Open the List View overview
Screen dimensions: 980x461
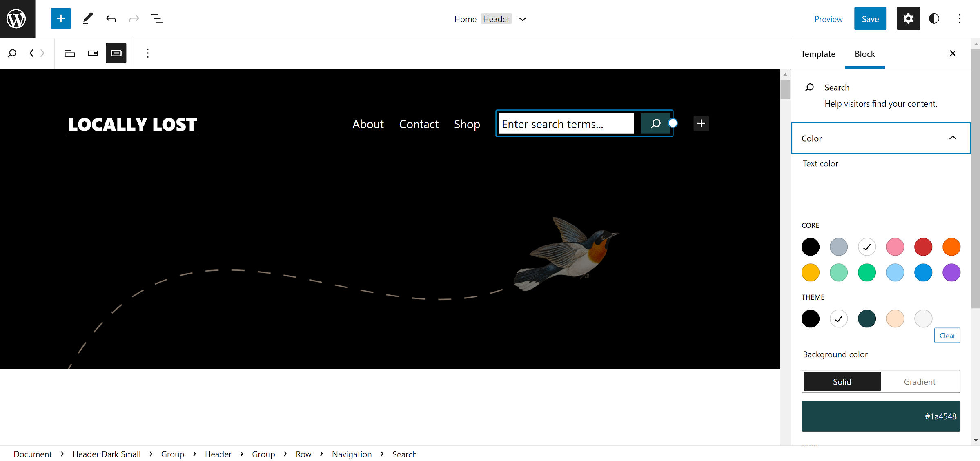coord(157,18)
